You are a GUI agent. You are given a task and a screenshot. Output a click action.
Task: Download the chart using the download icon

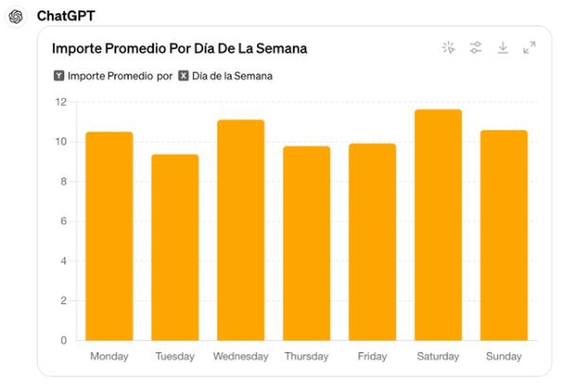coord(503,48)
